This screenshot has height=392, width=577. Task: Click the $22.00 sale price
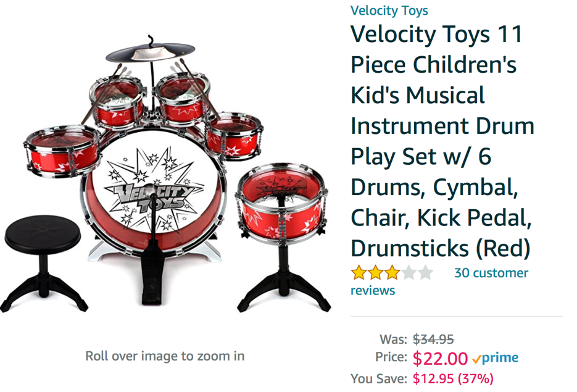(x=440, y=358)
